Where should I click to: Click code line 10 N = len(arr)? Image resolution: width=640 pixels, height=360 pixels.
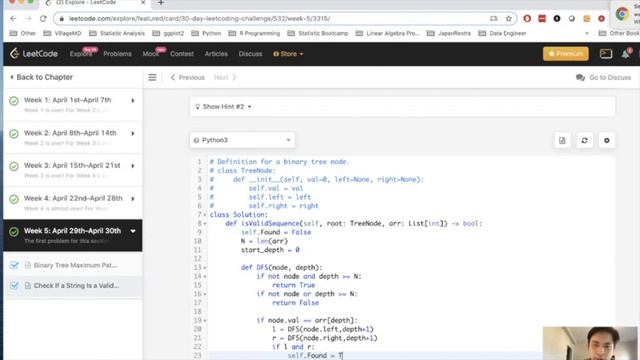tap(264, 241)
